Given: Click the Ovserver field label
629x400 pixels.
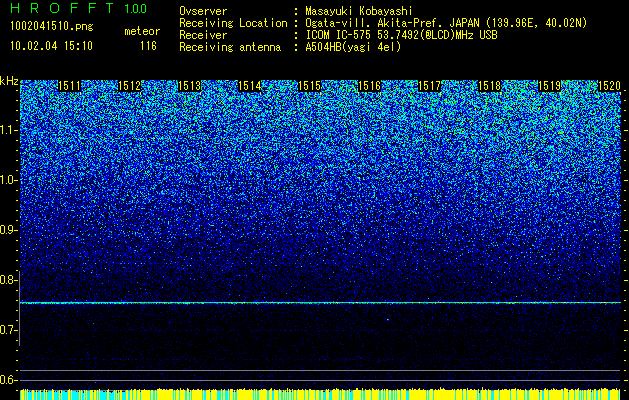Looking at the screenshot, I should (x=203, y=11).
